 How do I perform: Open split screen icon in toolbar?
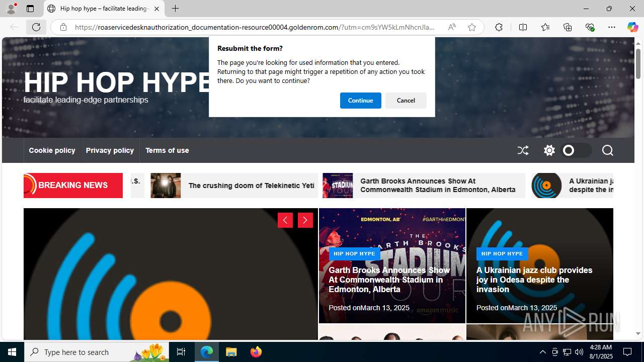[x=523, y=27]
